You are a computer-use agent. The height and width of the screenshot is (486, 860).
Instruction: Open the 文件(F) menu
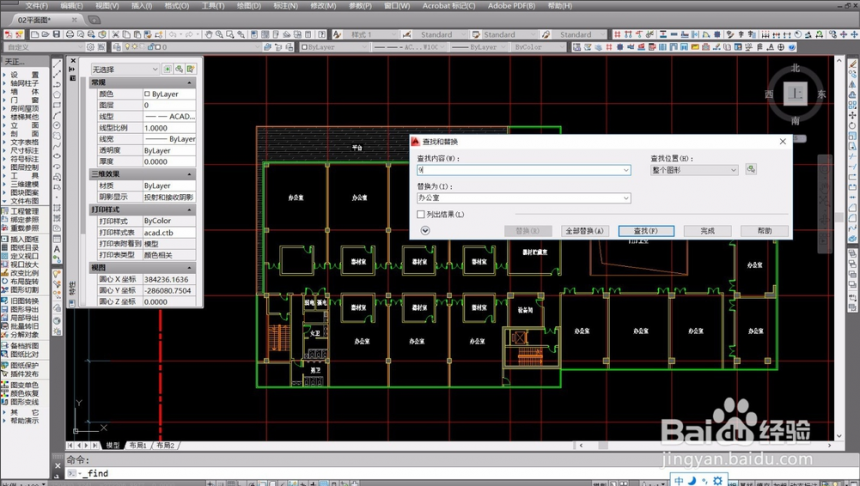[36, 5]
